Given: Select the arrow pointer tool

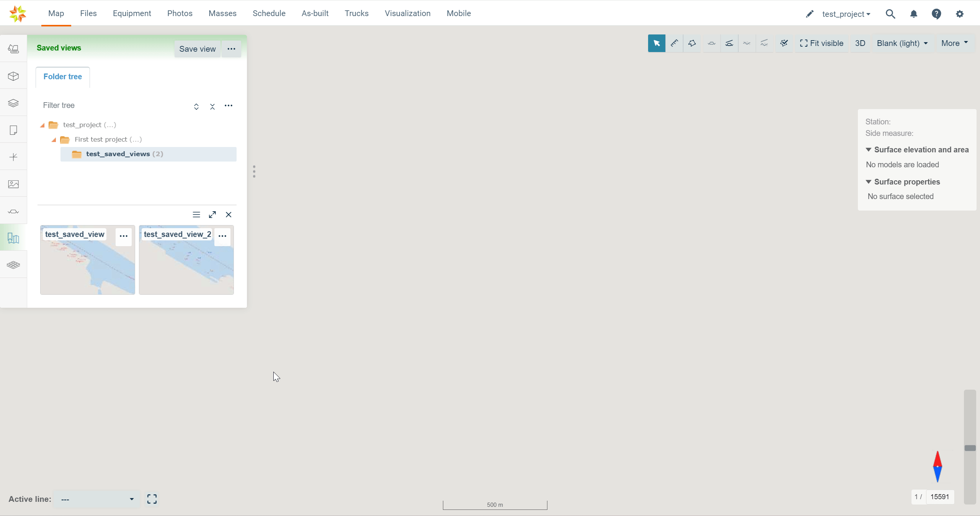Looking at the screenshot, I should 657,43.
